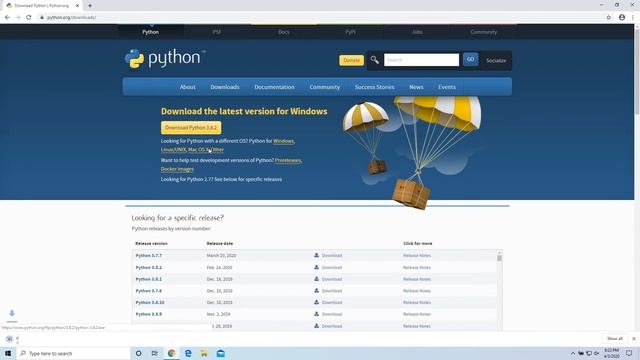Click the yellow Donate button
The image size is (640, 360).
pos(351,60)
